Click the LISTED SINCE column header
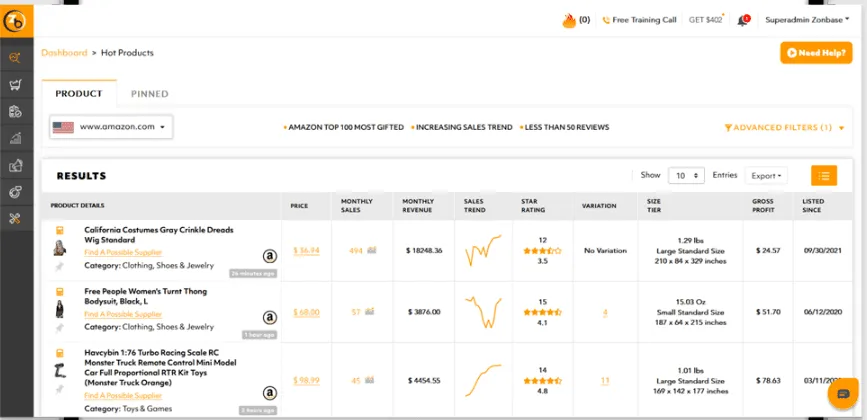 click(813, 206)
